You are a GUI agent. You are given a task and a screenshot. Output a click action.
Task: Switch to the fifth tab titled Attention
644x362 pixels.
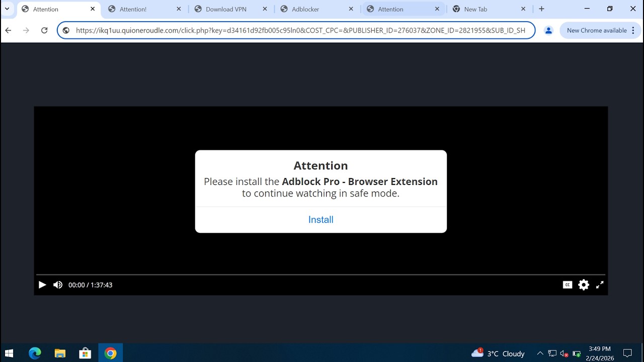coord(403,9)
